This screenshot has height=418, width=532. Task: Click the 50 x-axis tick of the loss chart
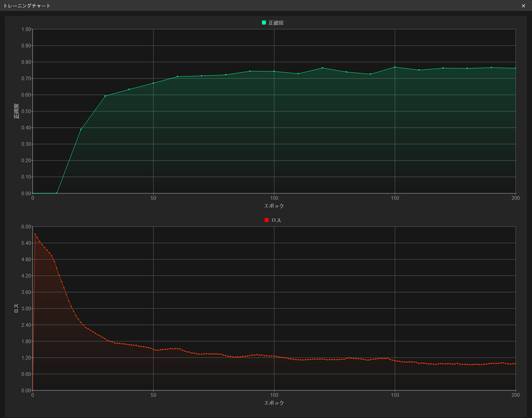(x=153, y=395)
